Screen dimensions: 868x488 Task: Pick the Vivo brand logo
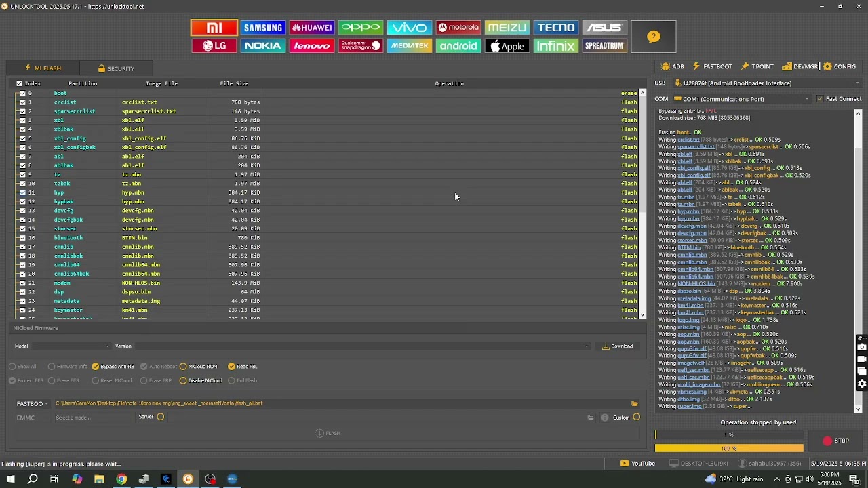coord(410,28)
